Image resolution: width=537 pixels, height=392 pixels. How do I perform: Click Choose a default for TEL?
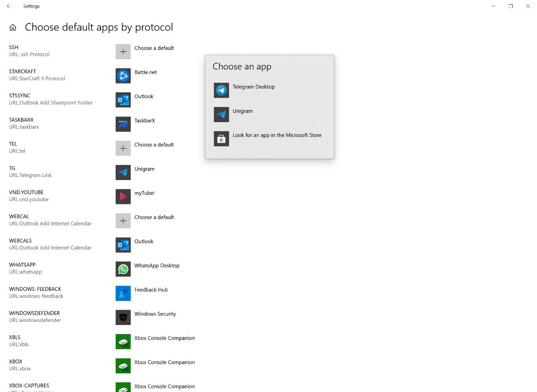coord(154,145)
